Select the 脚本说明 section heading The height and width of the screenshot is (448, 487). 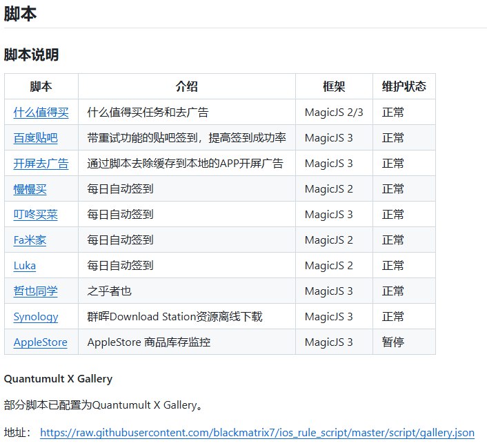point(32,55)
